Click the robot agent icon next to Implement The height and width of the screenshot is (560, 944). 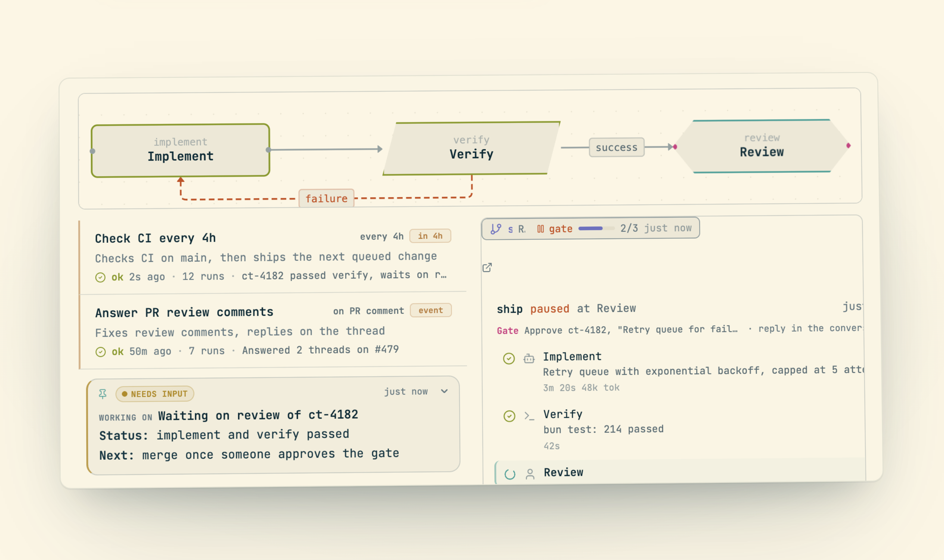[x=529, y=359]
